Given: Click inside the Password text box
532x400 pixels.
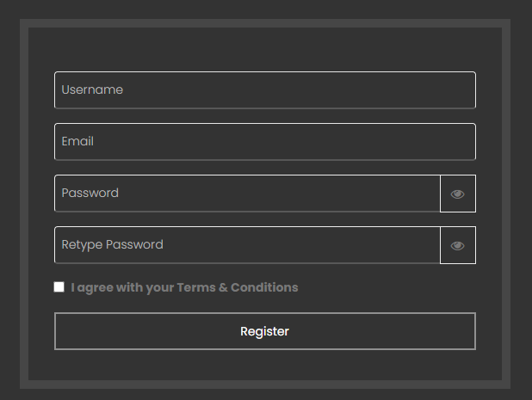Looking at the screenshot, I should tap(247, 194).
